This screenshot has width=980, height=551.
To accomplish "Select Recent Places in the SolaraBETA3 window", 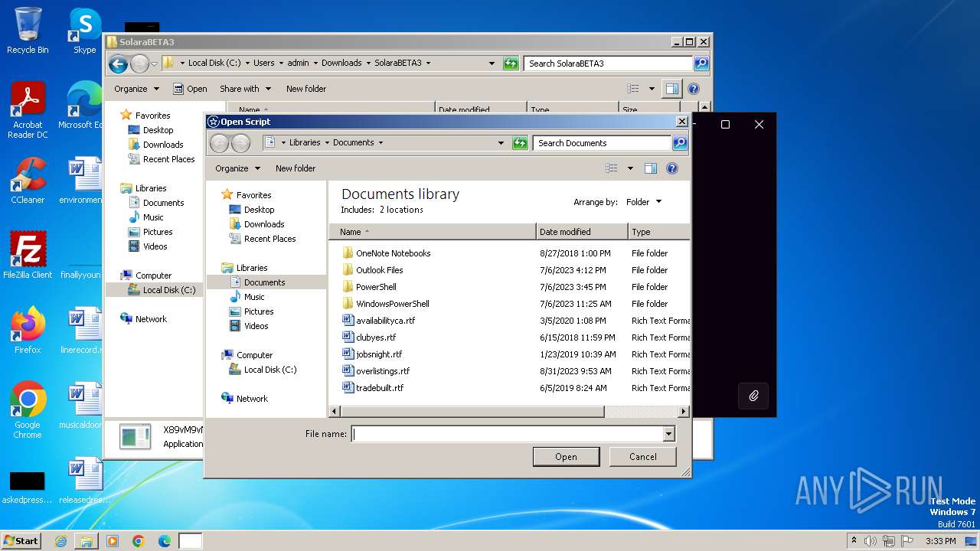I will (x=161, y=159).
